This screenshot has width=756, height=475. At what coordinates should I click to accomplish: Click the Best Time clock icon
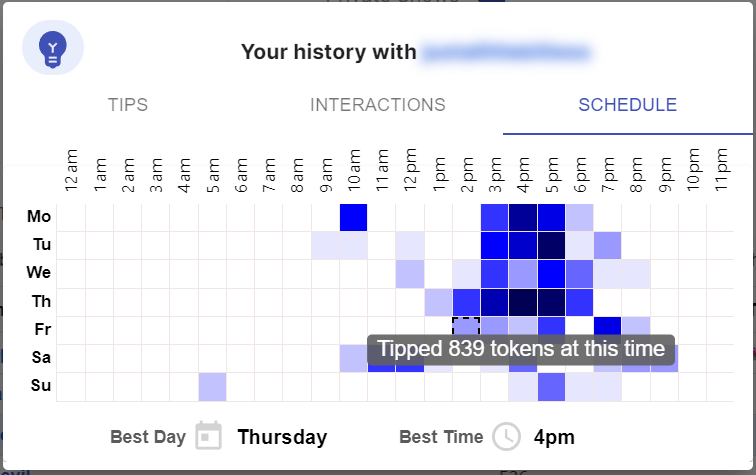[x=508, y=437]
